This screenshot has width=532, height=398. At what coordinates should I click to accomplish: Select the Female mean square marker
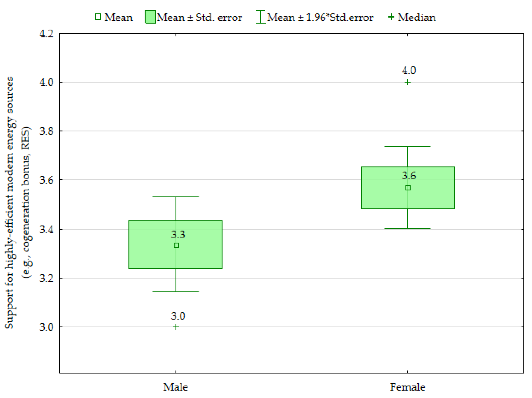pos(408,188)
